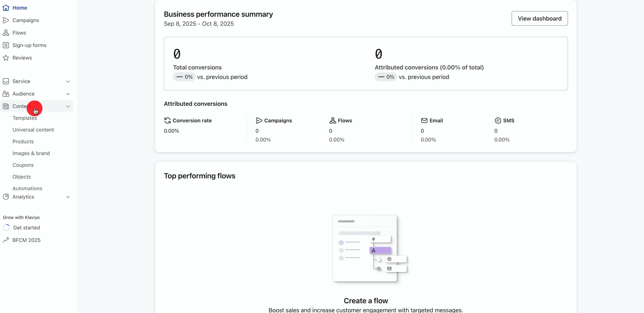Image resolution: width=644 pixels, height=313 pixels.
Task: Open Campaigns via its paper-plane icon
Action: click(x=6, y=20)
